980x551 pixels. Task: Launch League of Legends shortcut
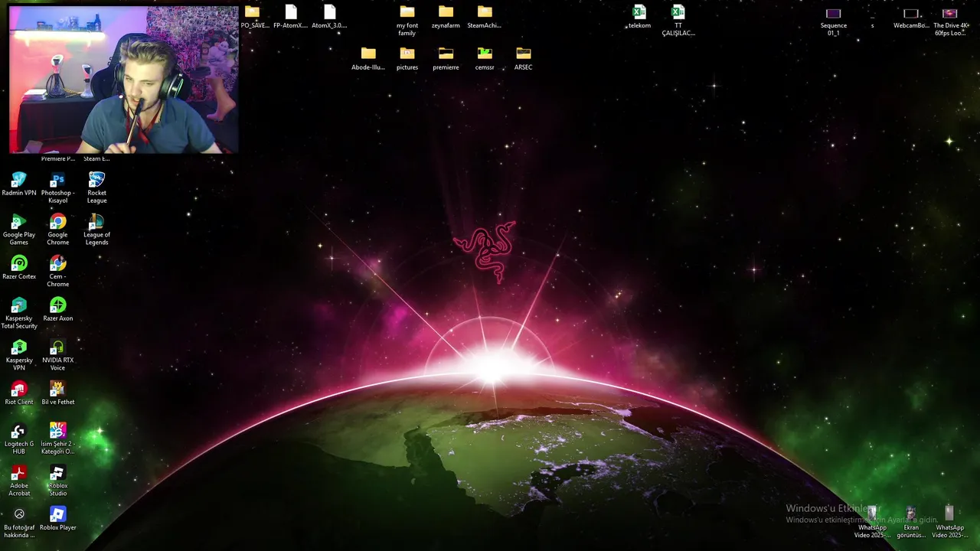pos(96,230)
